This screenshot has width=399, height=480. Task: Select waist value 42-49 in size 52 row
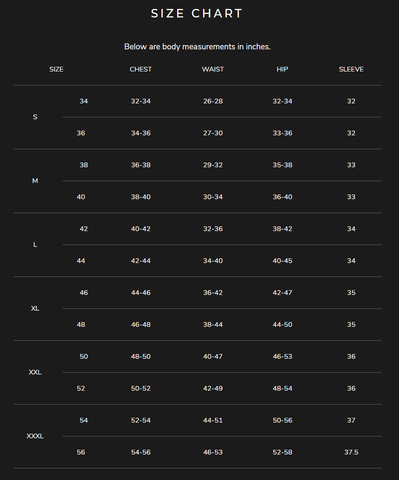coord(213,389)
